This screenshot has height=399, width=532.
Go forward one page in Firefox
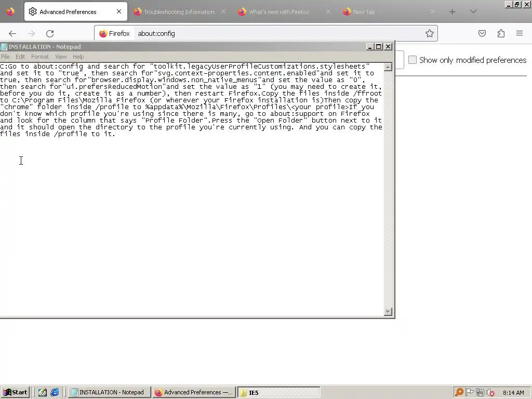tap(31, 34)
